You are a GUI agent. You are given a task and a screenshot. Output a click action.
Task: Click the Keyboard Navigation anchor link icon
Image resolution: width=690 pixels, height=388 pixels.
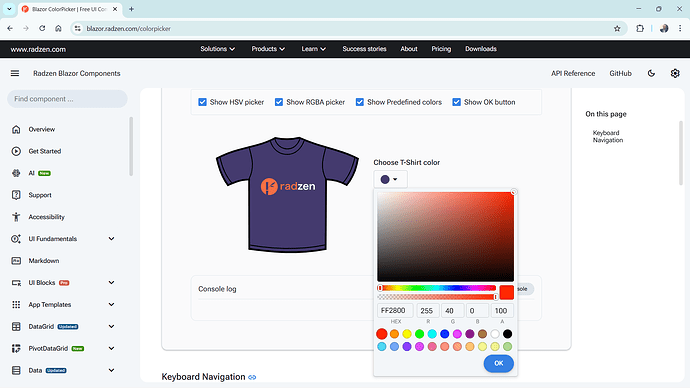(x=252, y=377)
